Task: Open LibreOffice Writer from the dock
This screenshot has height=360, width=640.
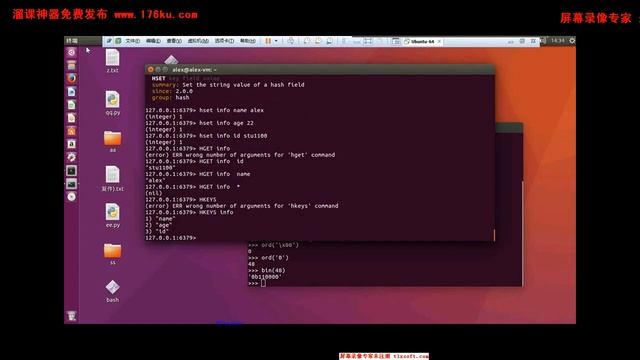Action: 71,92
